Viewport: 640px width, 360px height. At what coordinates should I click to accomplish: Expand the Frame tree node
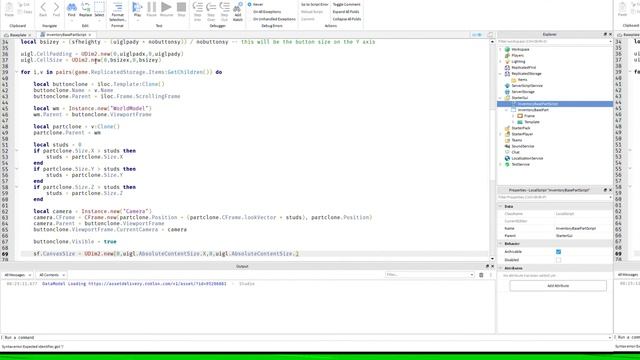click(513, 116)
